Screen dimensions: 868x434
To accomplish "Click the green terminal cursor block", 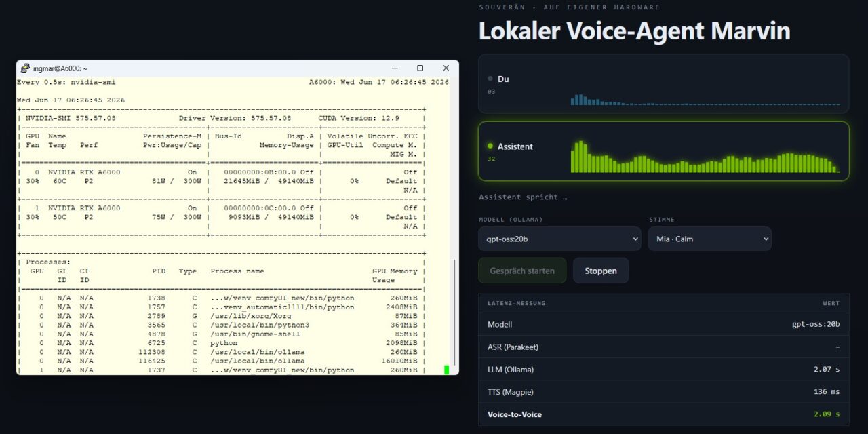I will coord(447,370).
